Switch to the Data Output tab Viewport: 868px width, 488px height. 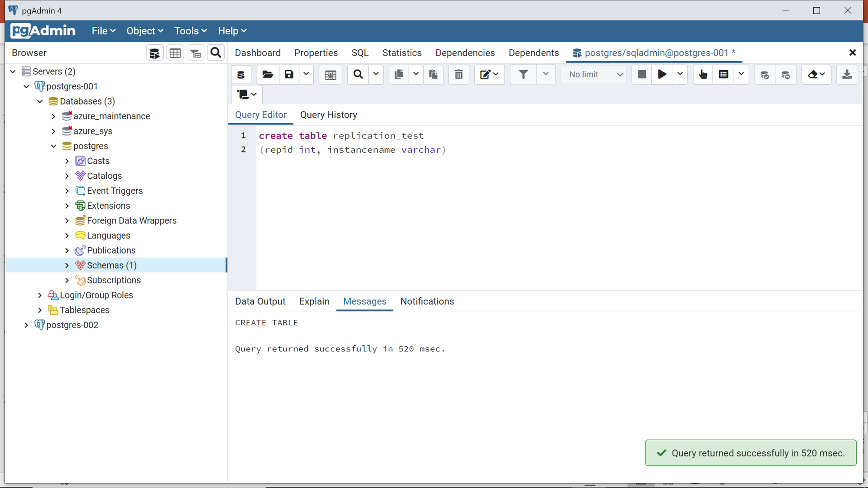(x=260, y=301)
